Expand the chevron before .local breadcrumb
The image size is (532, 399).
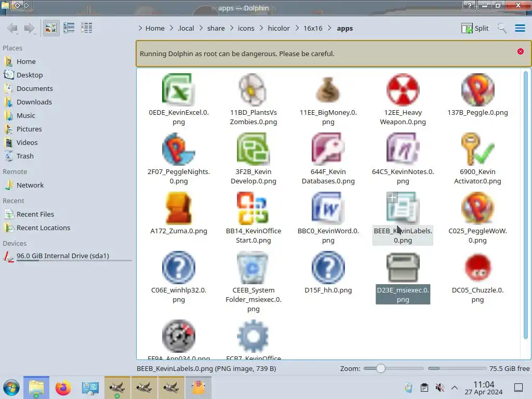[171, 29]
